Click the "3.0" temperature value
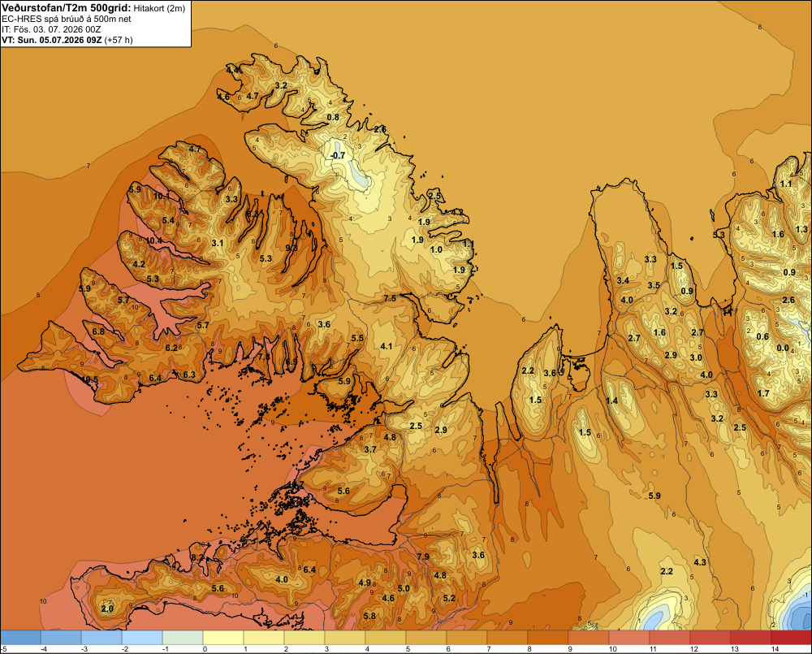Image resolution: width=812 pixels, height=654 pixels. point(696,357)
